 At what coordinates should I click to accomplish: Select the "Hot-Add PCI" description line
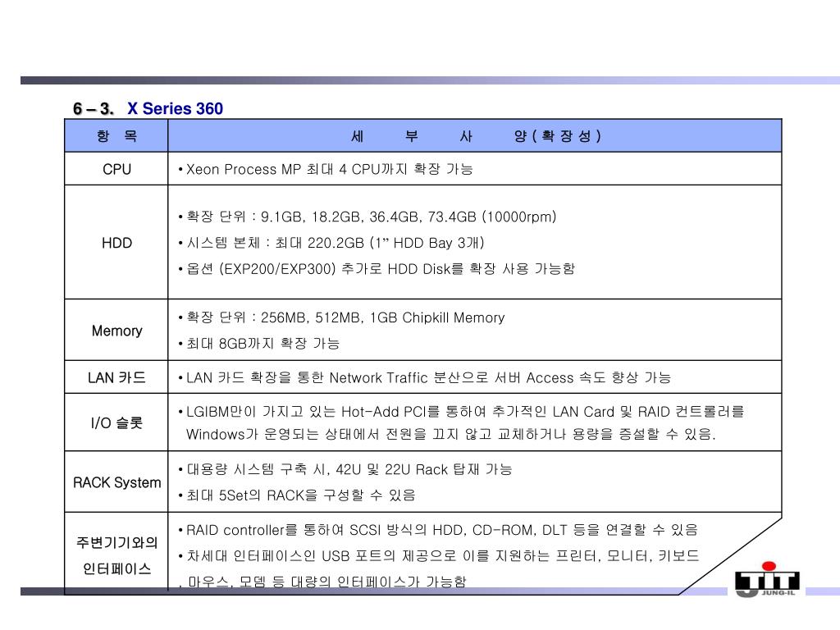(x=462, y=412)
